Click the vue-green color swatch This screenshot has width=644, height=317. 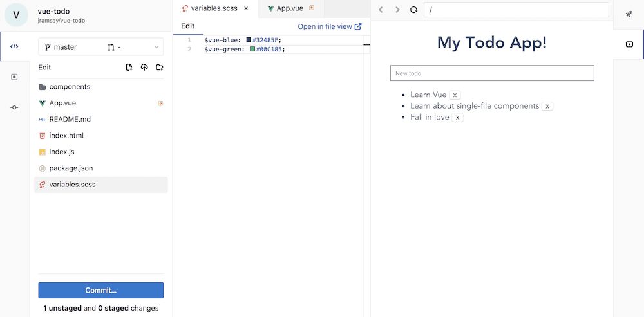pos(252,49)
